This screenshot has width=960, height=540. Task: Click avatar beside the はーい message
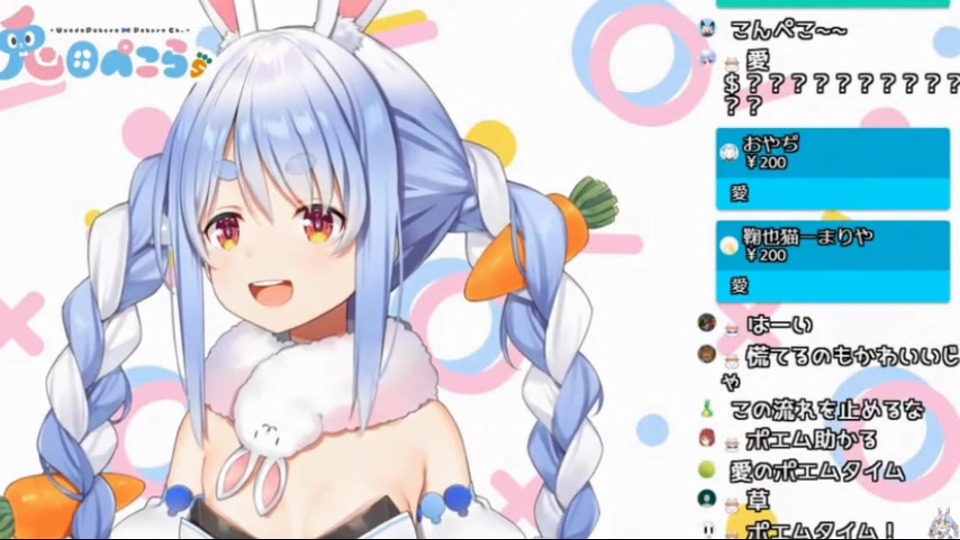(x=707, y=323)
